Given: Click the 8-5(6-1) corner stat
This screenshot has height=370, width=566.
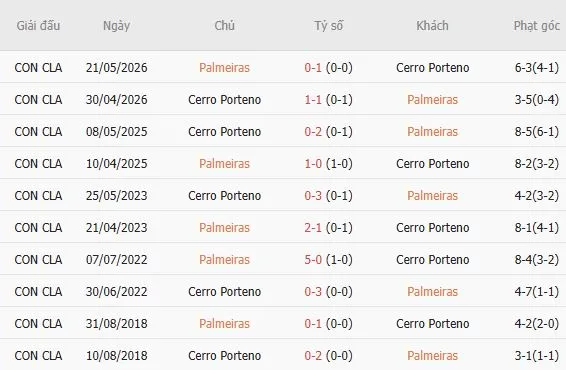Looking at the screenshot, I should pyautogui.click(x=536, y=132).
